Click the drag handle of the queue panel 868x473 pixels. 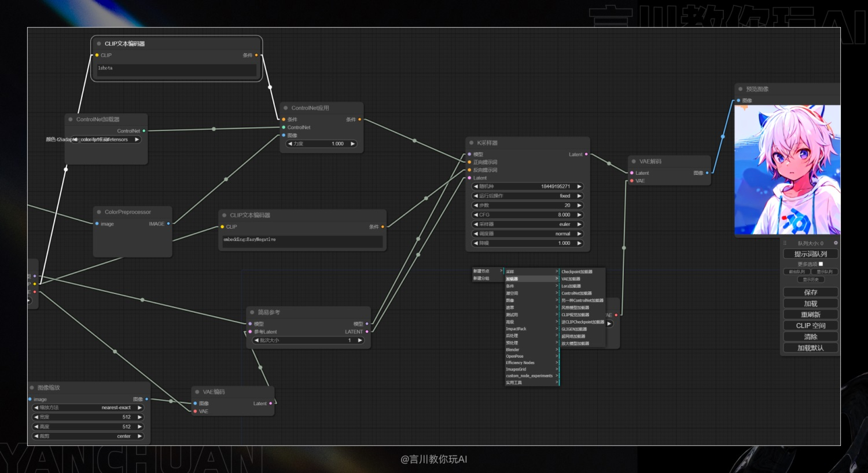coord(785,243)
